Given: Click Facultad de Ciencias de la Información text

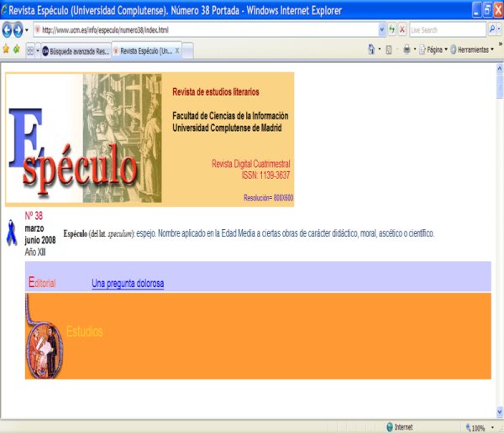Looking at the screenshot, I should (230, 116).
